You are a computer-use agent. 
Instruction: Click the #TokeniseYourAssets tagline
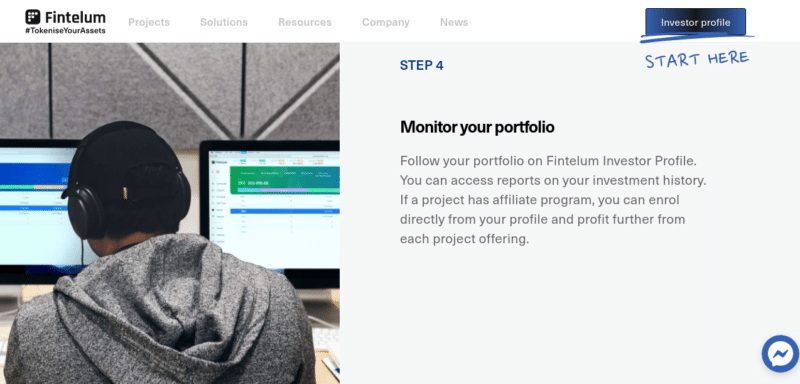click(x=65, y=31)
